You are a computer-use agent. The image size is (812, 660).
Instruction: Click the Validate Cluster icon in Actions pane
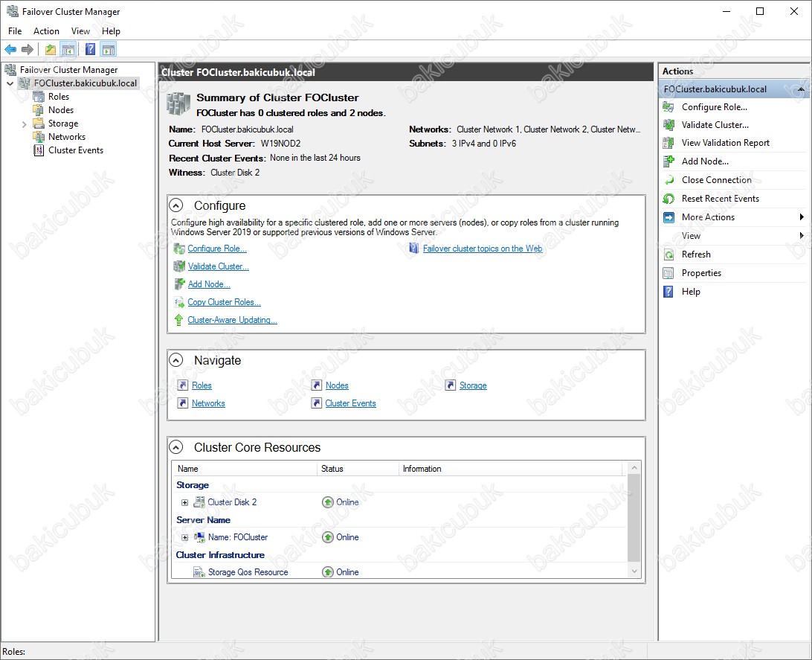point(669,125)
